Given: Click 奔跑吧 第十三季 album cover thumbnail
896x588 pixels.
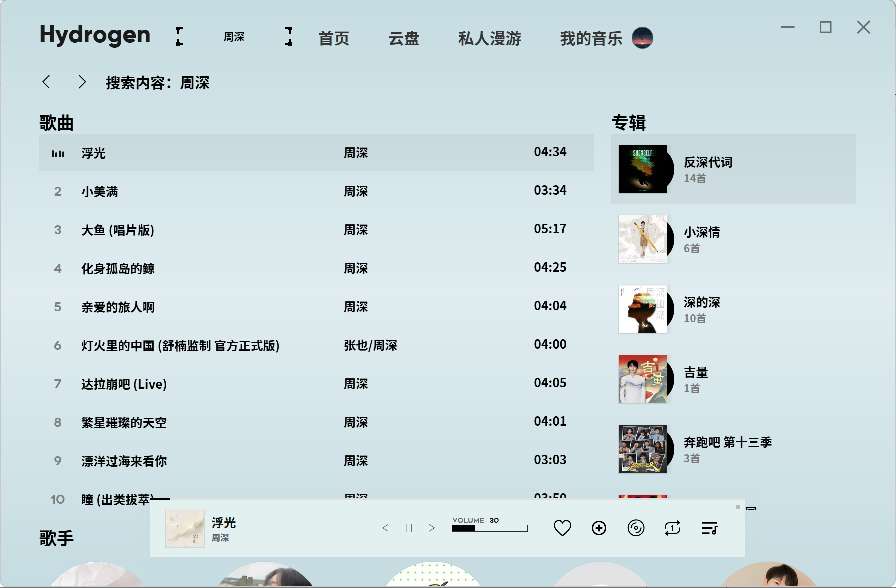Looking at the screenshot, I should (643, 449).
